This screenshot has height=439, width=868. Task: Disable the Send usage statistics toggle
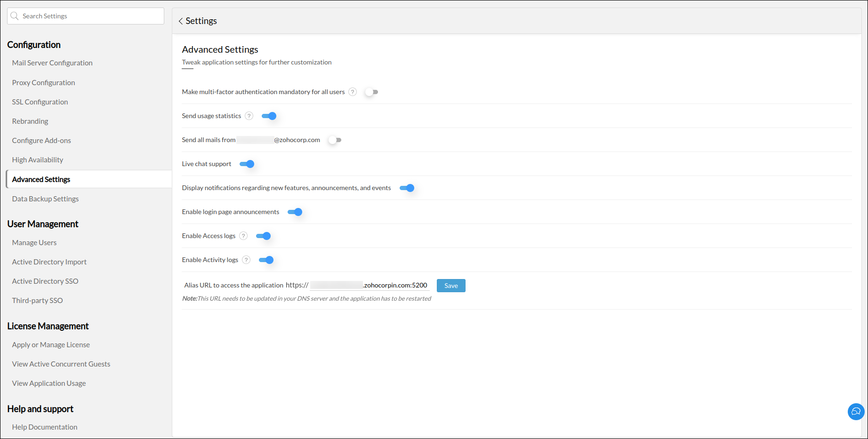point(269,116)
